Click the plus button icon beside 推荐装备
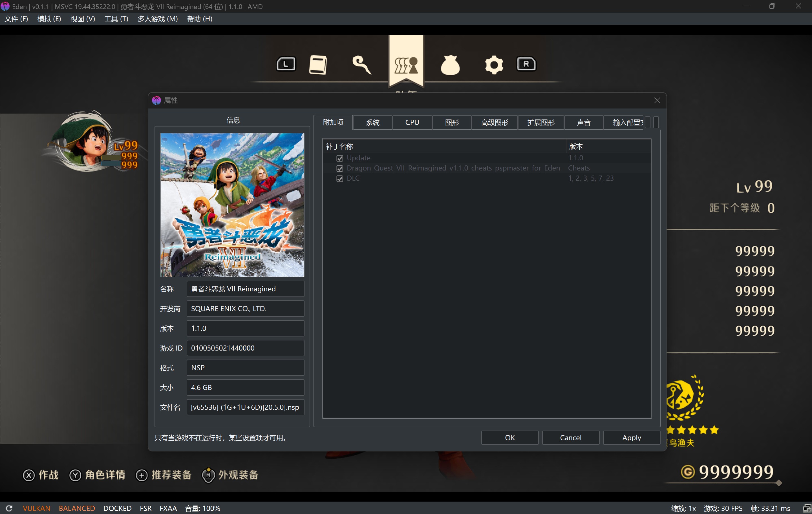The height and width of the screenshot is (514, 812). 142,475
